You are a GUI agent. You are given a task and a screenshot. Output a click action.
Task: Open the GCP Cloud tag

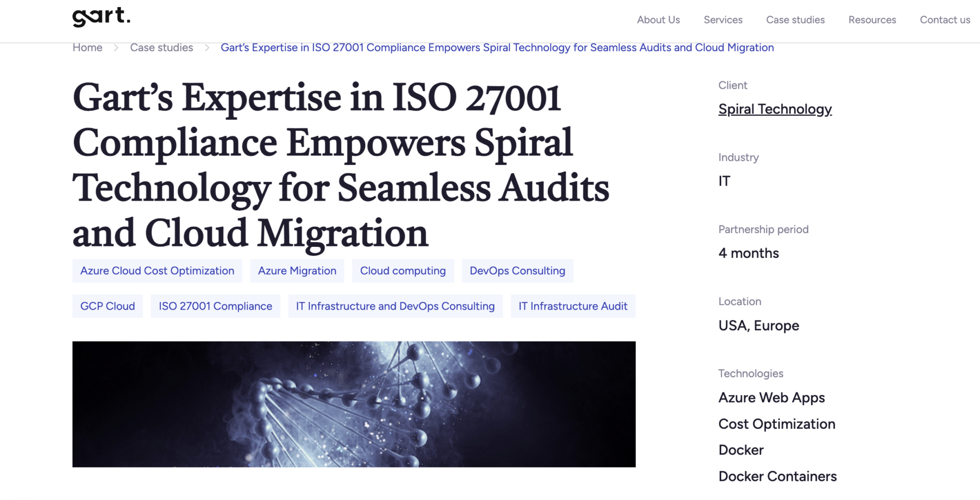pos(107,306)
